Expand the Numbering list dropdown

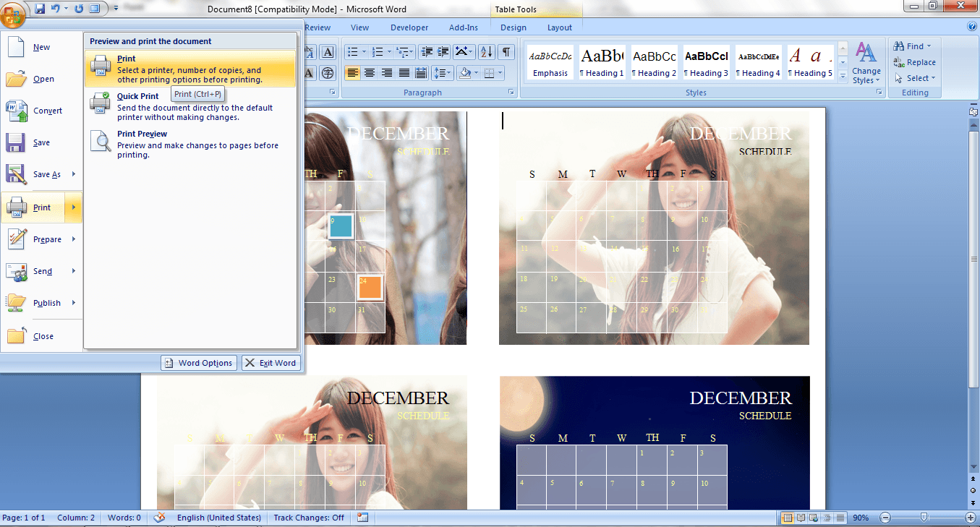coord(389,51)
